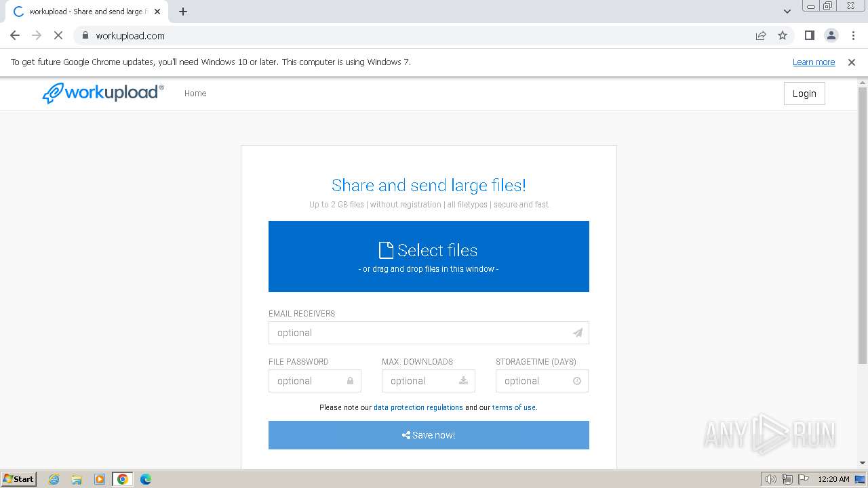Open media player from taskbar
The height and width of the screenshot is (488, 868).
(x=100, y=479)
